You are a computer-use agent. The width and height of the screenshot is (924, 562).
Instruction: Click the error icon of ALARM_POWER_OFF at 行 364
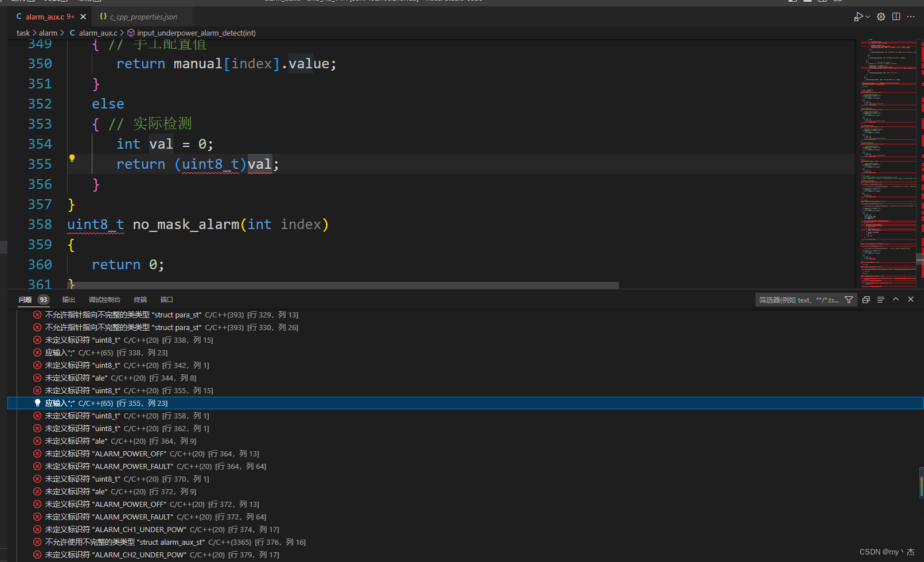pos(37,454)
